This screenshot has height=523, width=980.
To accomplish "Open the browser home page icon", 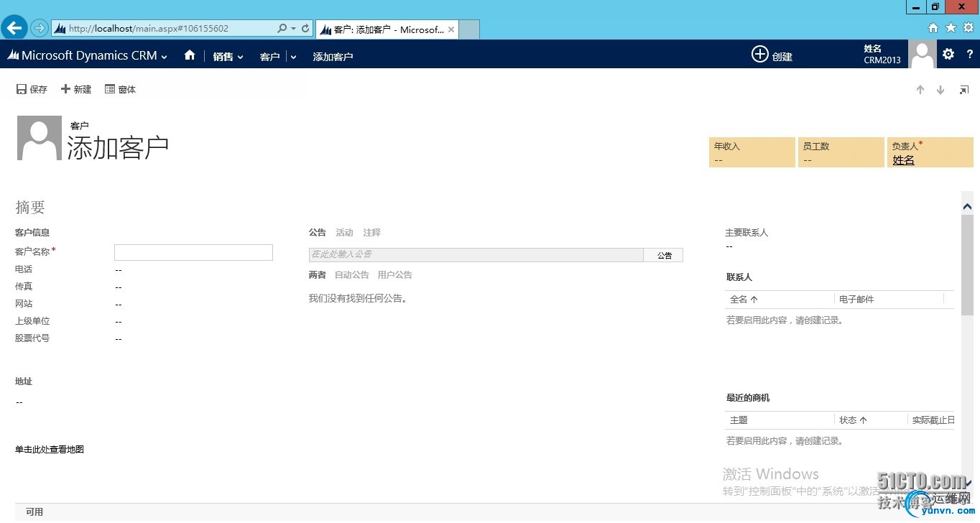I will 933,28.
